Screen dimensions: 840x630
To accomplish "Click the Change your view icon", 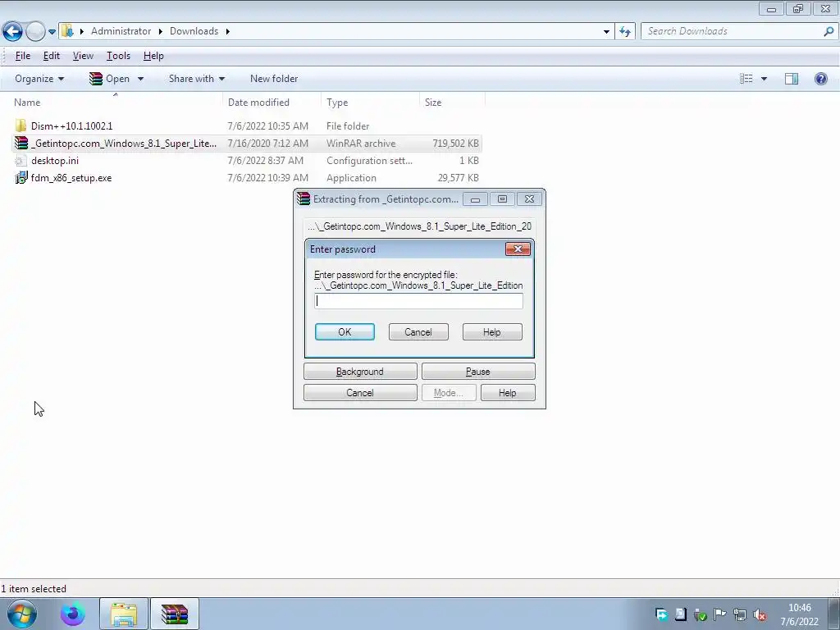I will [746, 79].
